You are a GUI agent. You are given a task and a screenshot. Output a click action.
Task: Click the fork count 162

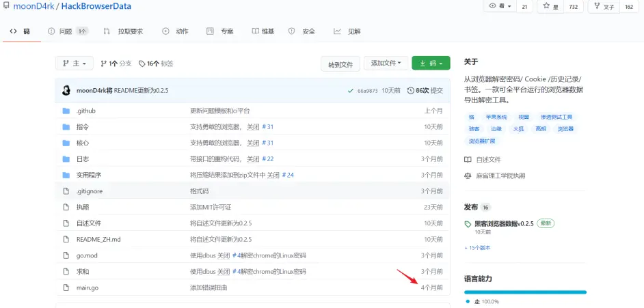[x=629, y=7]
